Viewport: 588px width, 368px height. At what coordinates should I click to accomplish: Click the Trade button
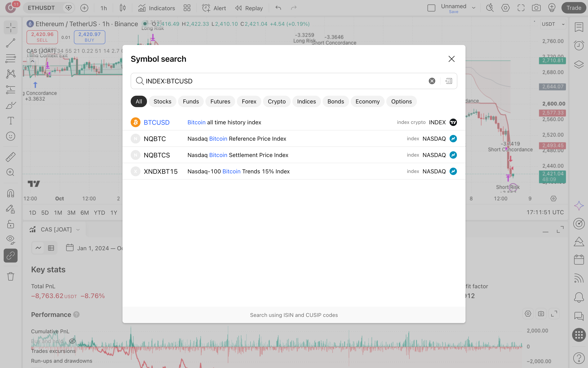[x=574, y=8]
